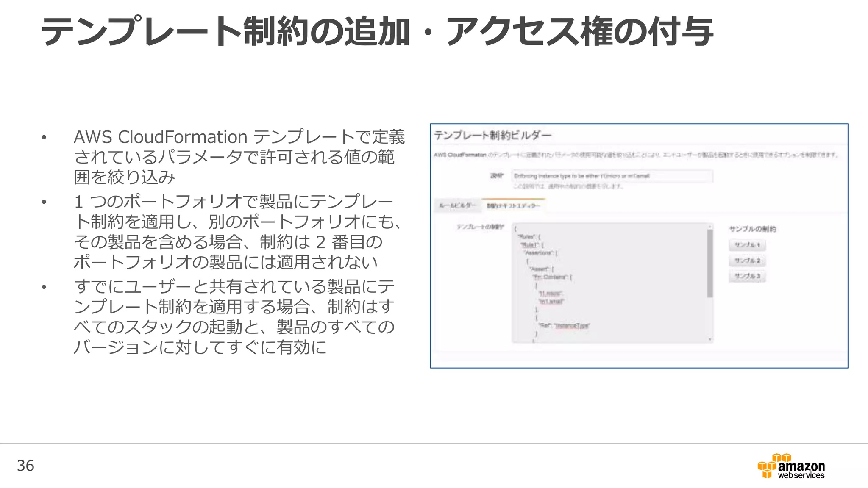
Task: Click the "t1.micro" value in the editor
Action: coord(550,293)
